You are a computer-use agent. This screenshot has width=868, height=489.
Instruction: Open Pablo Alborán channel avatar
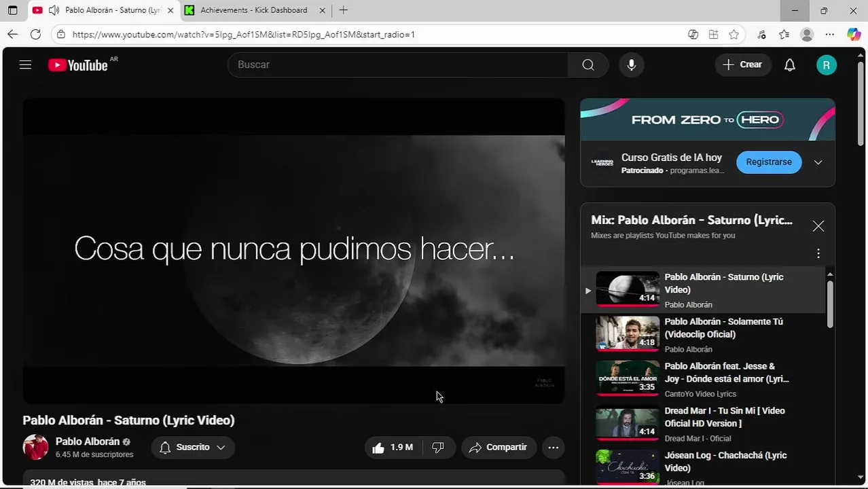(35, 447)
